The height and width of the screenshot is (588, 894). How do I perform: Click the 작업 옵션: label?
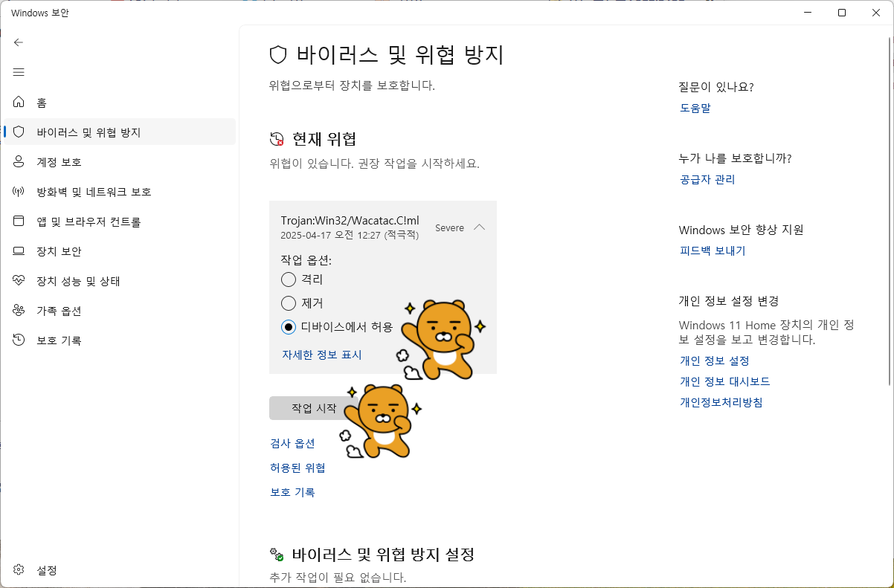coord(306,260)
